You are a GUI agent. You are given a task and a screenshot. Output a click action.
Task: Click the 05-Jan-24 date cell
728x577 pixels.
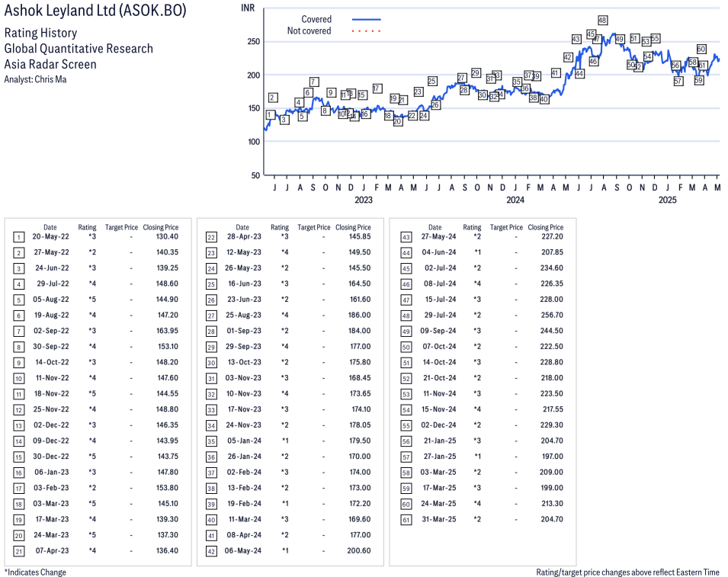[x=244, y=441]
